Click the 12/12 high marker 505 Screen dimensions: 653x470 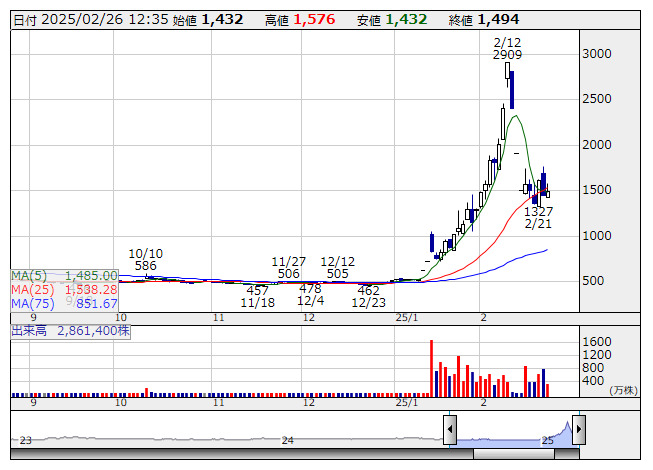click(x=337, y=273)
